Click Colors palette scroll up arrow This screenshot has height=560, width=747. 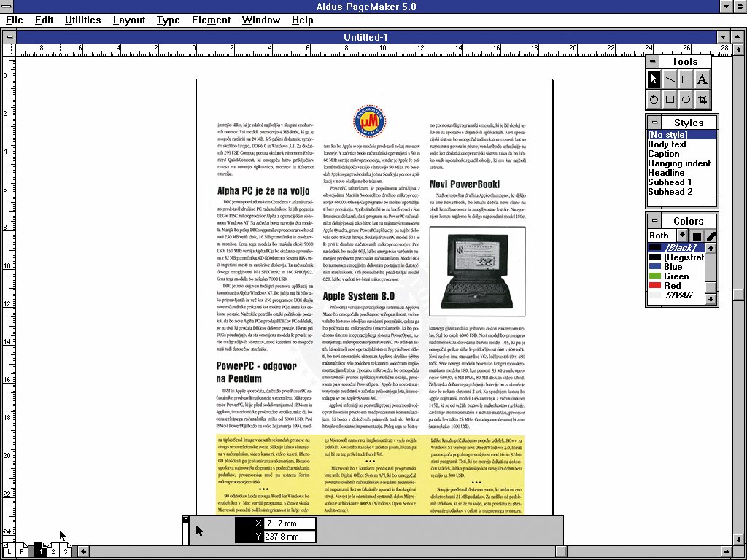coord(711,248)
